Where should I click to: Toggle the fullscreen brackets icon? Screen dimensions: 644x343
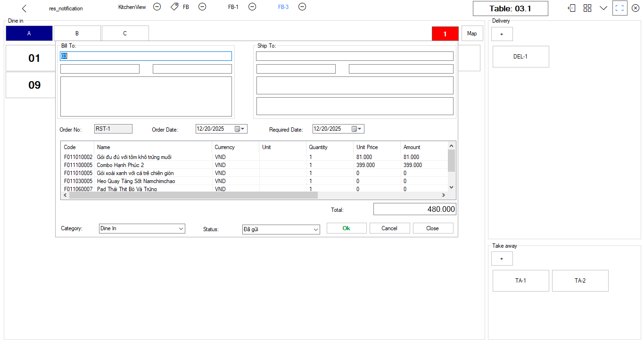coord(619,8)
